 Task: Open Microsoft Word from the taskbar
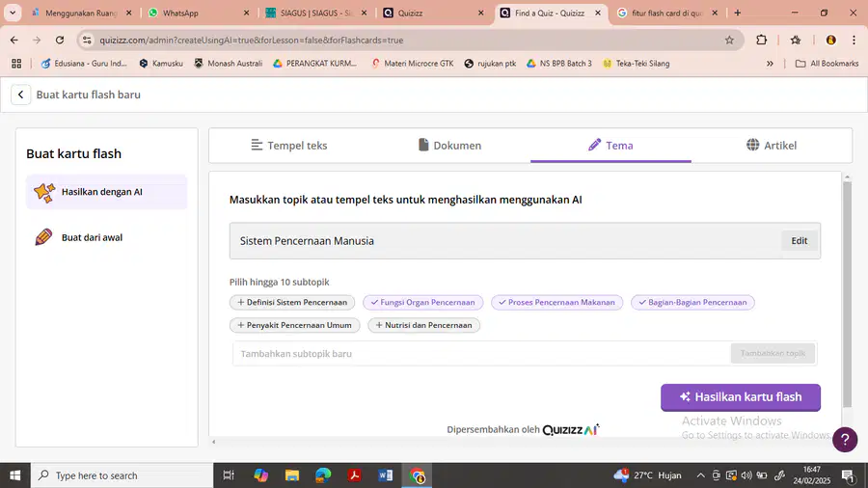coord(385,475)
